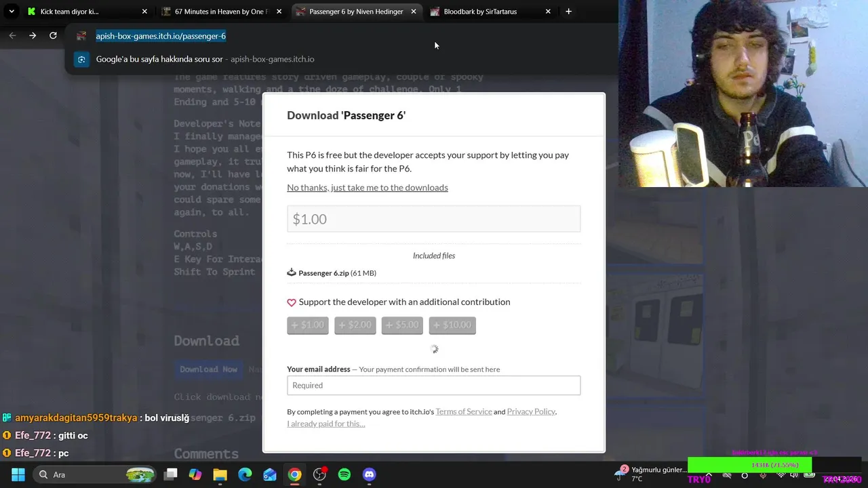Screen dimensions: 868x488
Task: Click the microphone tray icon
Action: (x=763, y=475)
